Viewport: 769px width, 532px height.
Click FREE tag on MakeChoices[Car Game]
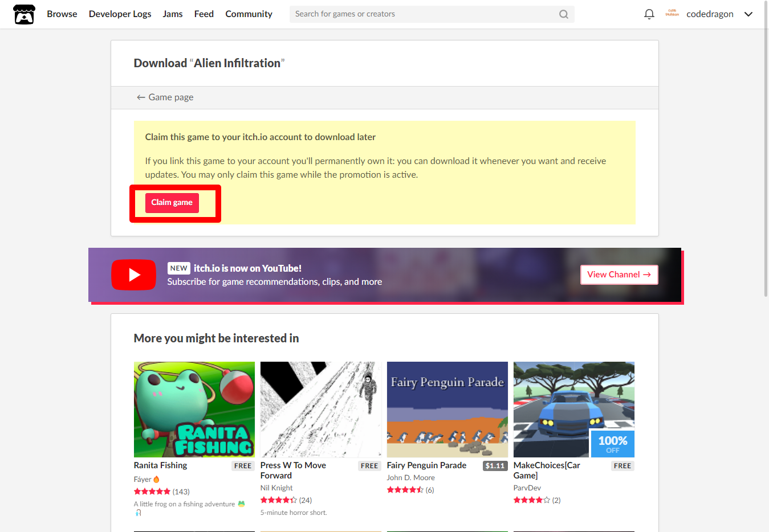[622, 466]
